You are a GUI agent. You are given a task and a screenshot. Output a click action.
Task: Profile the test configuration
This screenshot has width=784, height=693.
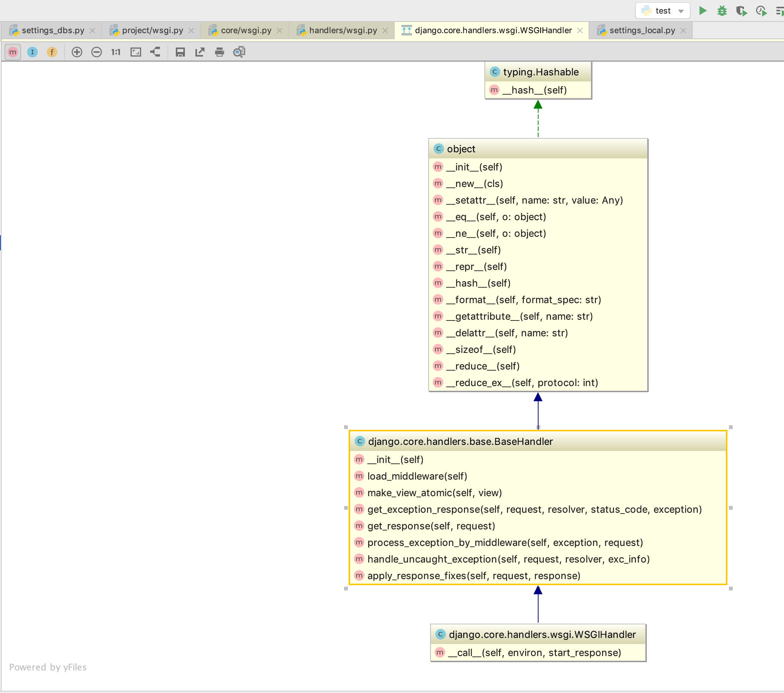point(761,11)
